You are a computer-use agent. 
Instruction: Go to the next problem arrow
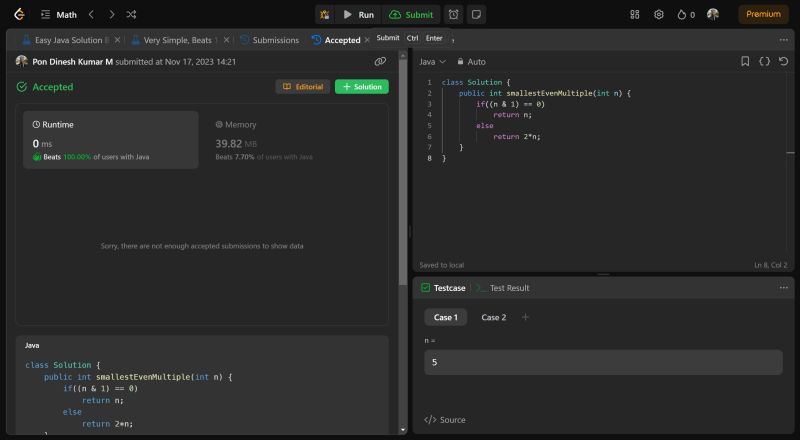click(x=111, y=15)
